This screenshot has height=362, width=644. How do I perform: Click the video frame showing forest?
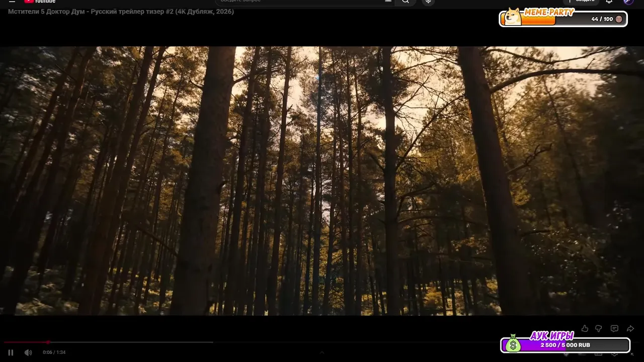click(x=322, y=181)
